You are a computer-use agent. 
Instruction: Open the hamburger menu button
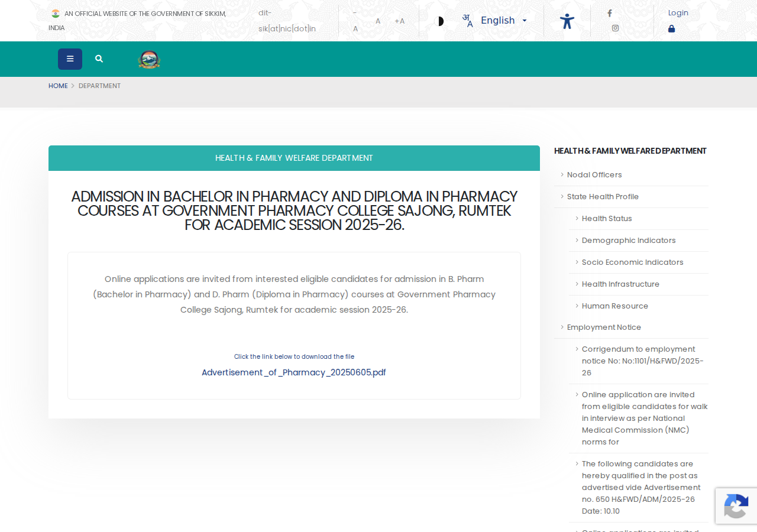[x=70, y=59]
